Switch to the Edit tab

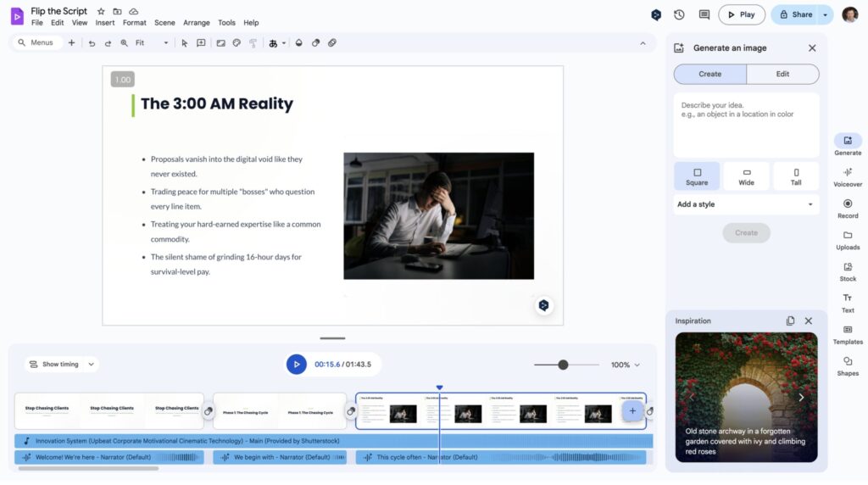click(x=782, y=74)
